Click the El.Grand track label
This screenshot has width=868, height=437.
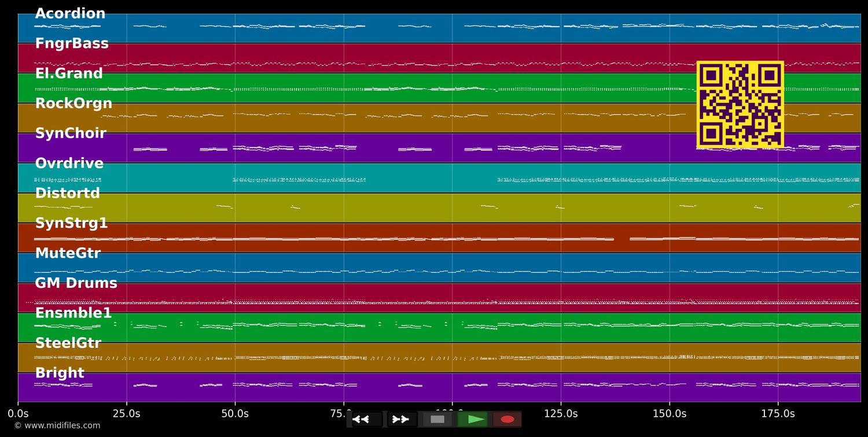tap(69, 74)
